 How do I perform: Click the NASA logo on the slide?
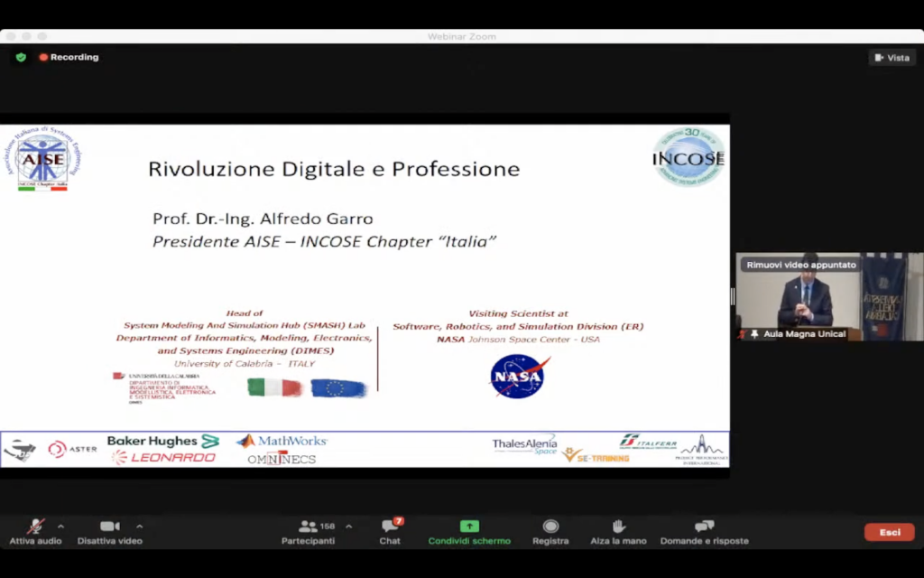coord(520,377)
